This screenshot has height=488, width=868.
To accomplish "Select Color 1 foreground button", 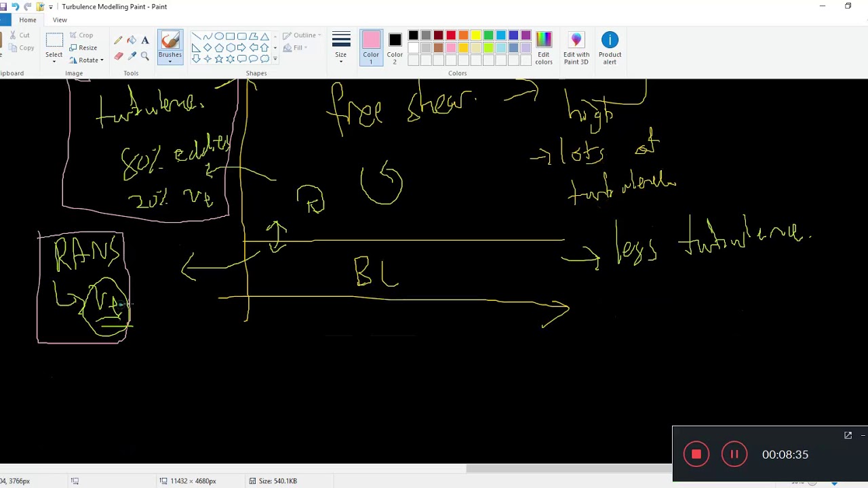I will [371, 48].
